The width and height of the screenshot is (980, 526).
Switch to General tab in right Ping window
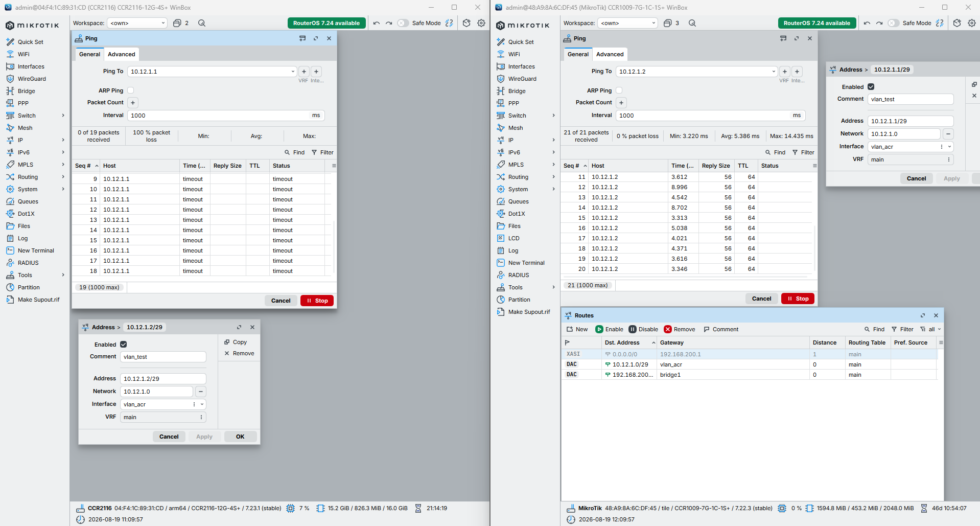click(x=578, y=54)
